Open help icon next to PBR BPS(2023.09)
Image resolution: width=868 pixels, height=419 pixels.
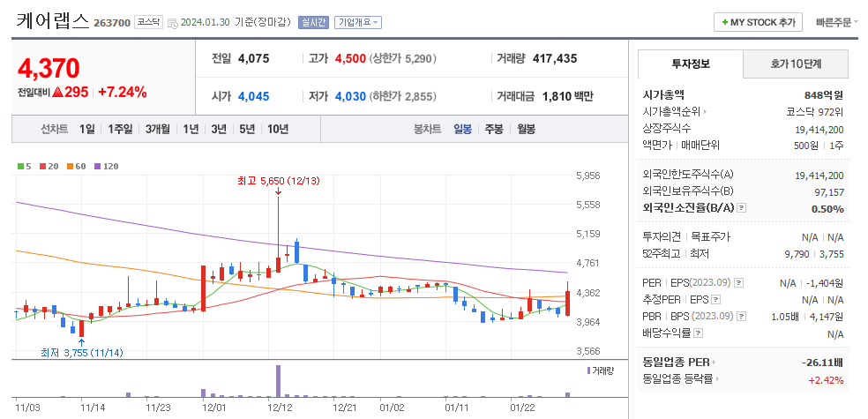click(x=742, y=317)
